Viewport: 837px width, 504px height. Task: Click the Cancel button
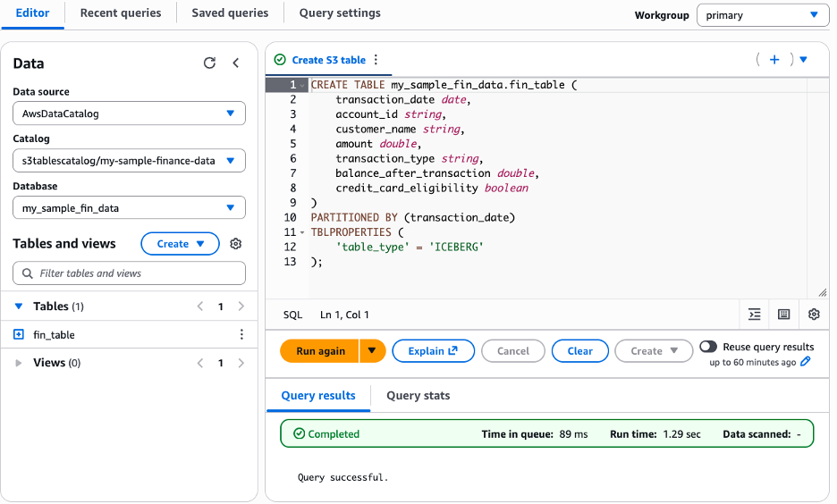[513, 351]
